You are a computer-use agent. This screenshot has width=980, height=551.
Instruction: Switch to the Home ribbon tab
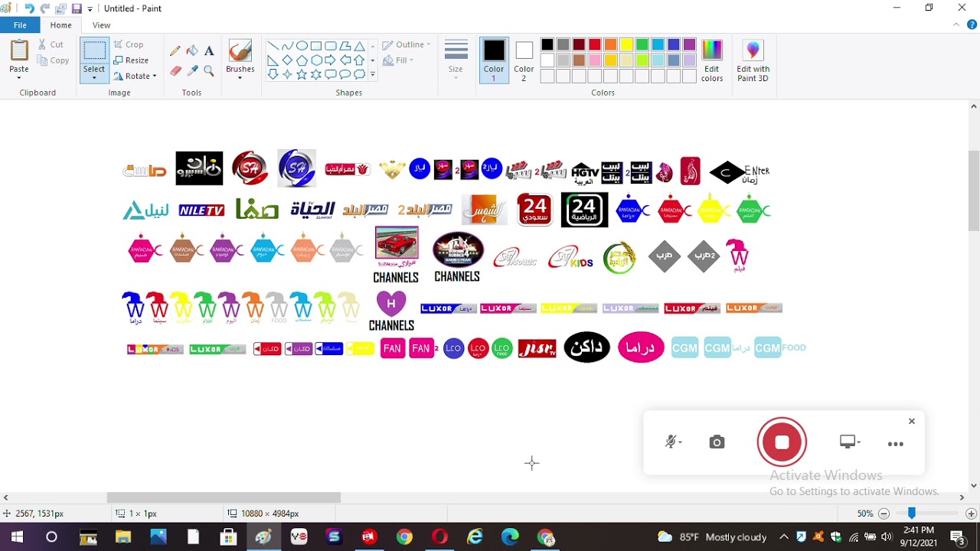click(60, 25)
